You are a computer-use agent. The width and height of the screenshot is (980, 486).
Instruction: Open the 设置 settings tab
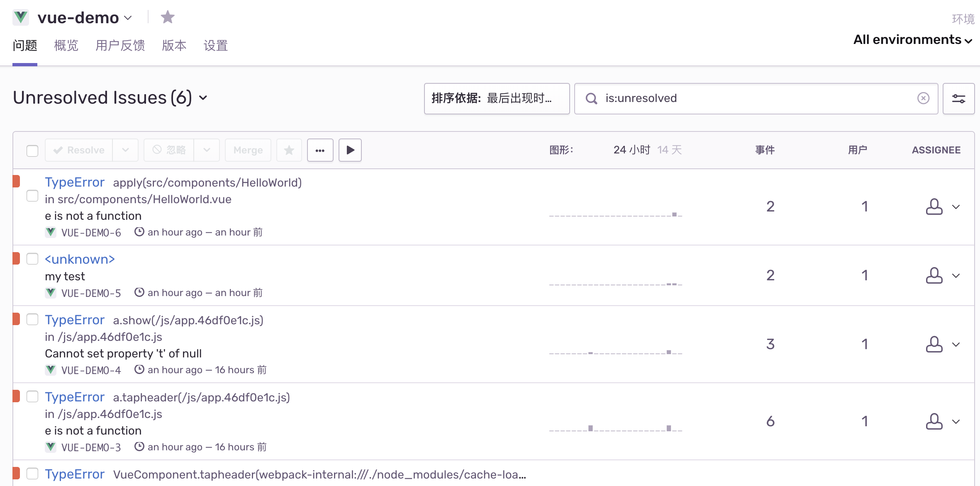click(216, 45)
